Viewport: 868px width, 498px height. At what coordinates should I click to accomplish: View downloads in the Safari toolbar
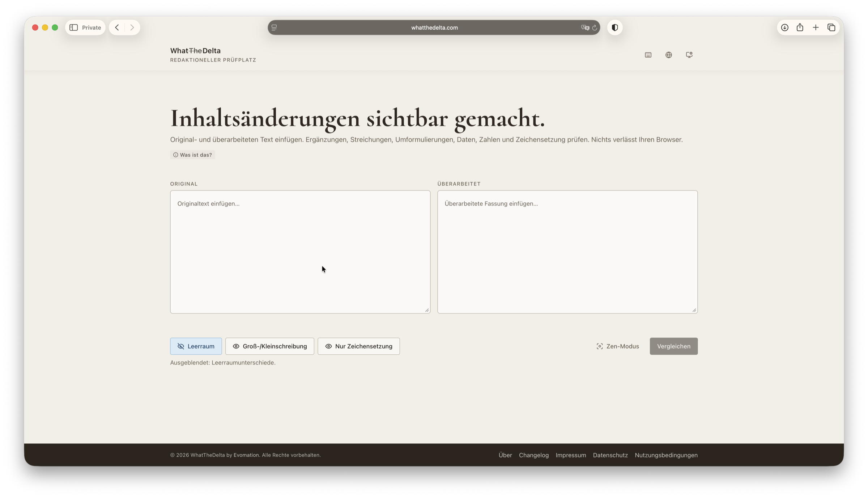coord(784,27)
